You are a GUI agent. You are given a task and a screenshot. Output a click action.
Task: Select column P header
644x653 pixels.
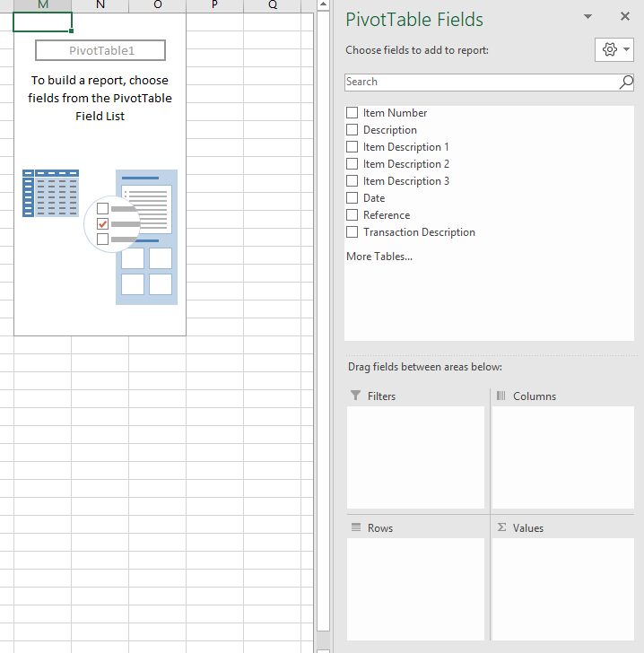(x=215, y=5)
